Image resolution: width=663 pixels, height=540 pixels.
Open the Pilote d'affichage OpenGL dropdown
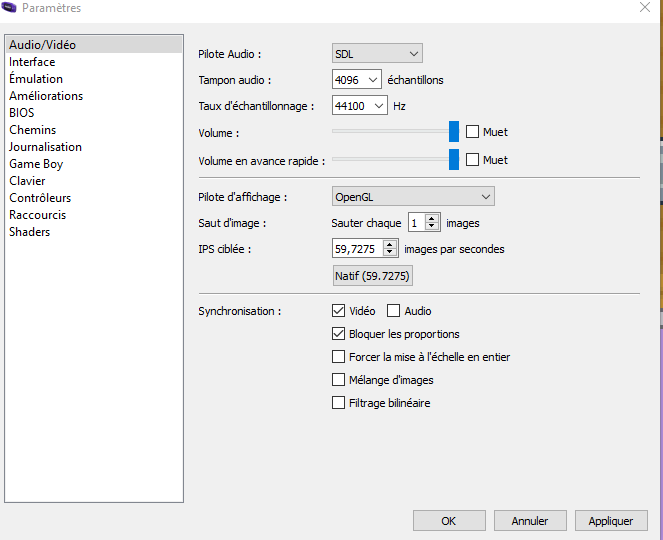point(413,197)
